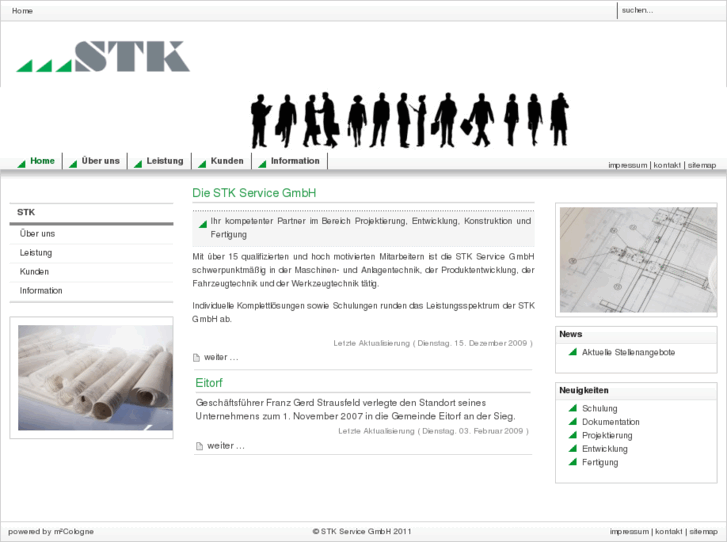Click the green triangle beside Kunden tab
The width and height of the screenshot is (727, 545).
[x=202, y=164]
